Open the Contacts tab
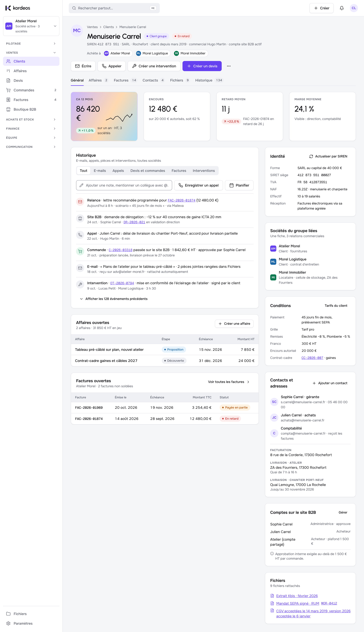 (154, 80)
